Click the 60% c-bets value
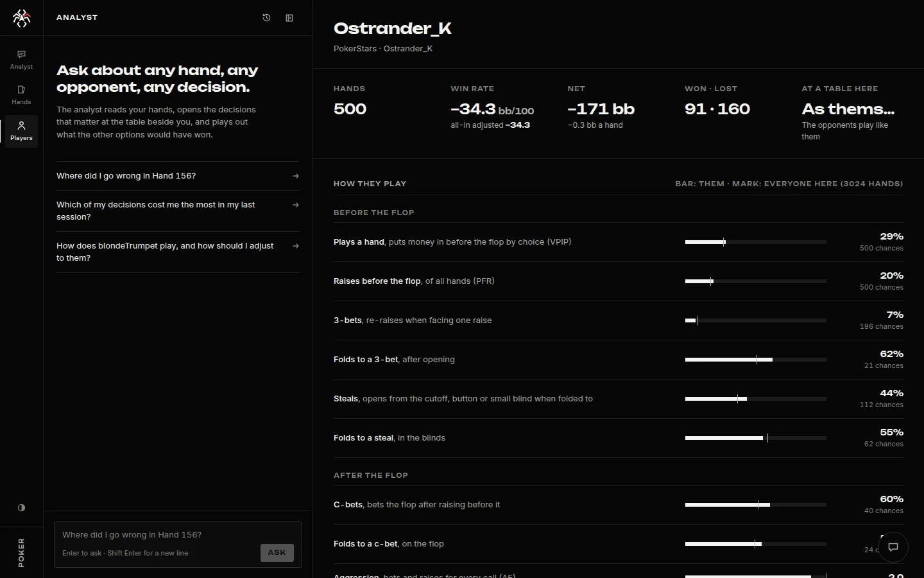924x578 pixels. coord(891,499)
